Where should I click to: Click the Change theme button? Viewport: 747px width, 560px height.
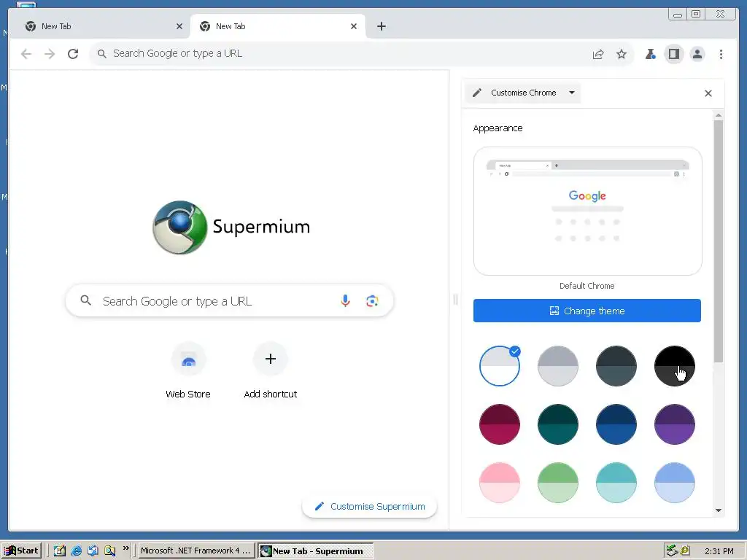(587, 311)
